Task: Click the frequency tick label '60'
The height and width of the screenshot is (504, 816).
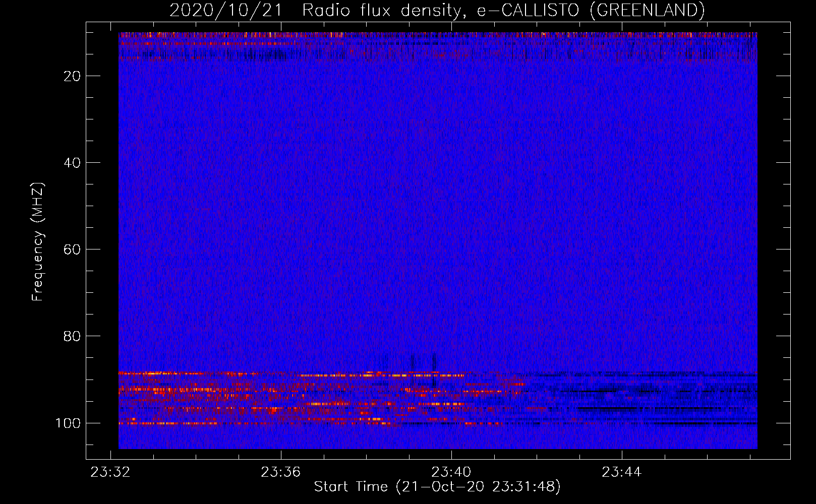Action: point(73,249)
